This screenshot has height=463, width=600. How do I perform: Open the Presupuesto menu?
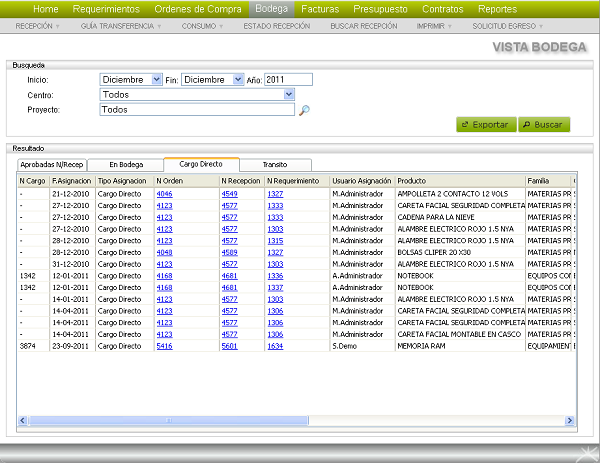click(x=380, y=9)
